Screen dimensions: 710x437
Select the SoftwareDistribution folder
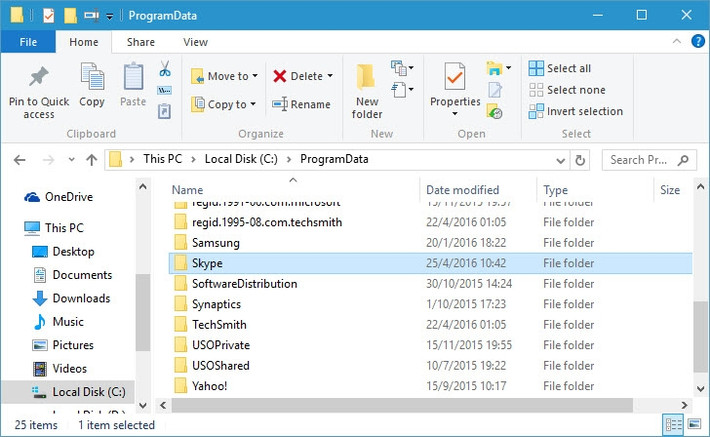235,284
